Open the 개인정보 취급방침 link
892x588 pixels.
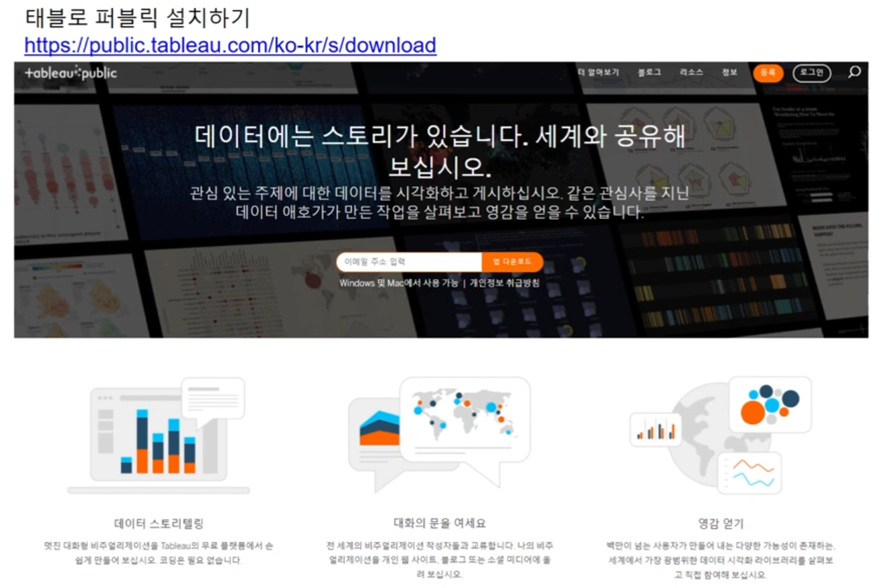coord(504,284)
